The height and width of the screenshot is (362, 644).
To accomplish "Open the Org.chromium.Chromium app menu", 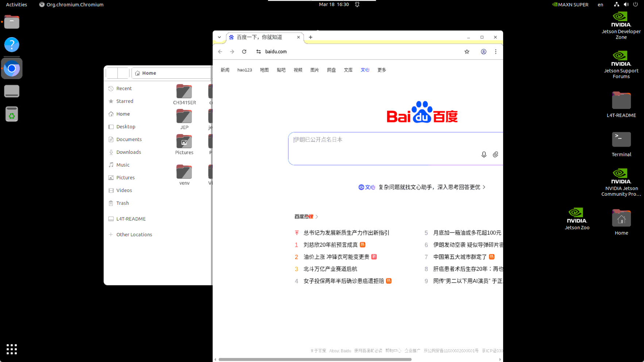I will coord(72,5).
